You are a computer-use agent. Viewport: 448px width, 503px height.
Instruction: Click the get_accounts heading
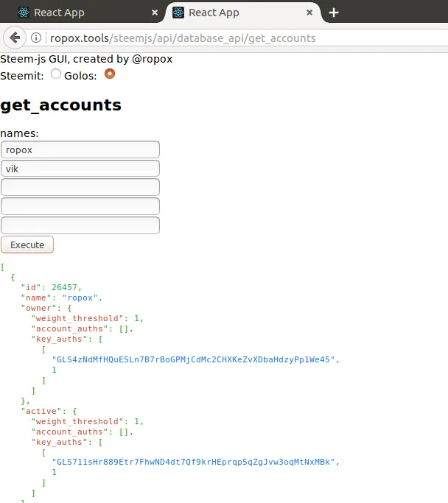pos(60,105)
